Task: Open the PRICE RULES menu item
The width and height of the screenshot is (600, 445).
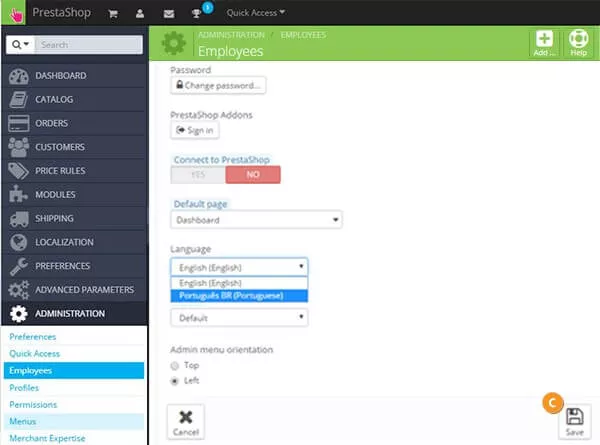Action: 74,171
